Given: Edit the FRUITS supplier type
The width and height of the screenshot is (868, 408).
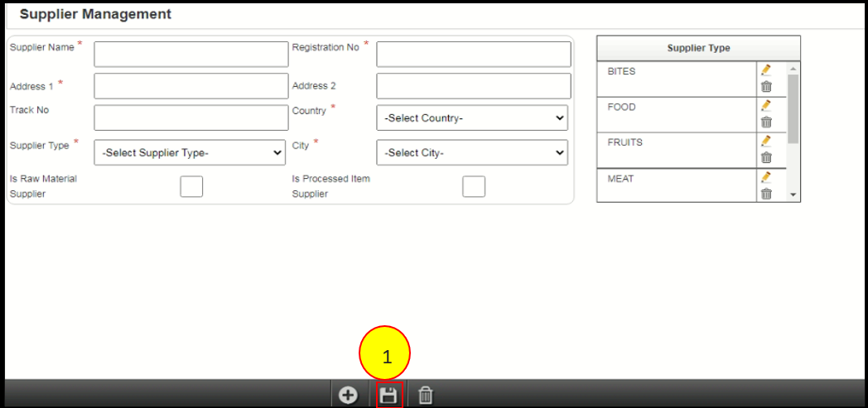Looking at the screenshot, I should coord(766,142).
